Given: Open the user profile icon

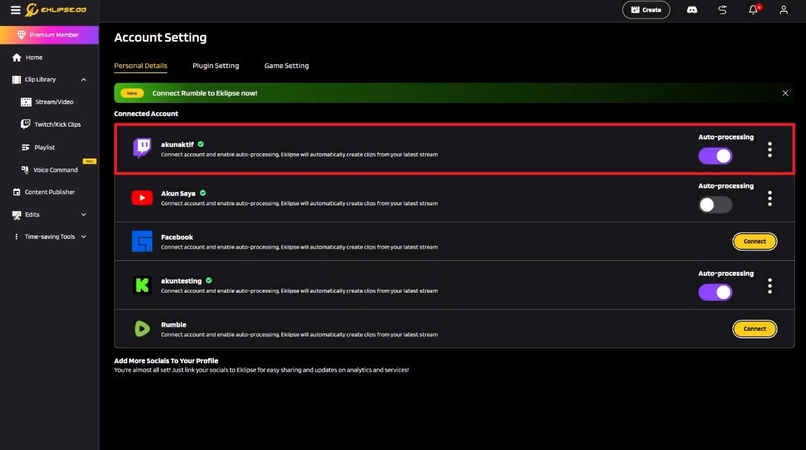Looking at the screenshot, I should point(783,10).
